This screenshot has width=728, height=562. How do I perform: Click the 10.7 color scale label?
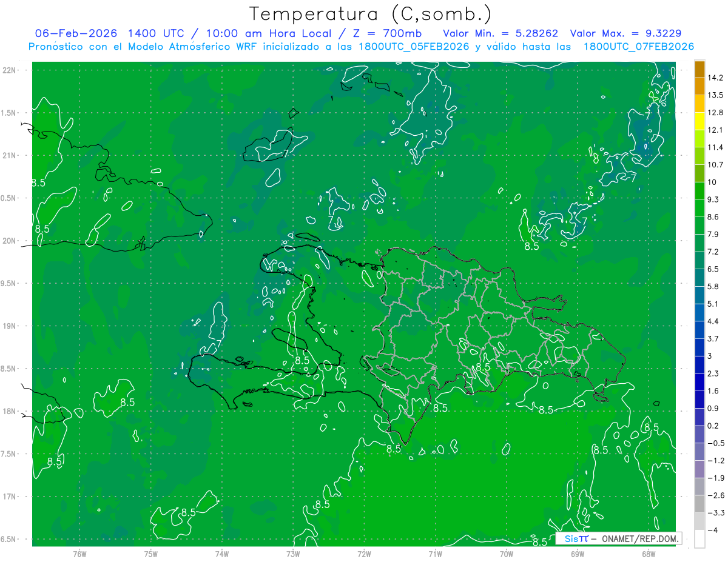(715, 164)
